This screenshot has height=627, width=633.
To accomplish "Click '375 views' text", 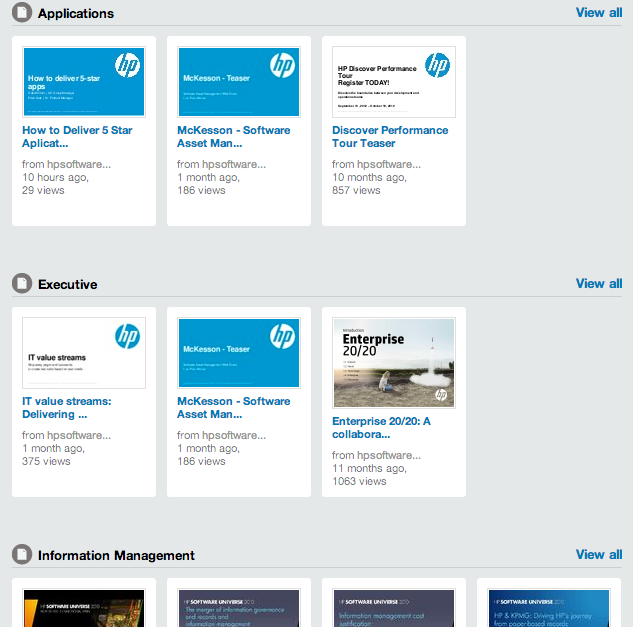I will point(46,461).
